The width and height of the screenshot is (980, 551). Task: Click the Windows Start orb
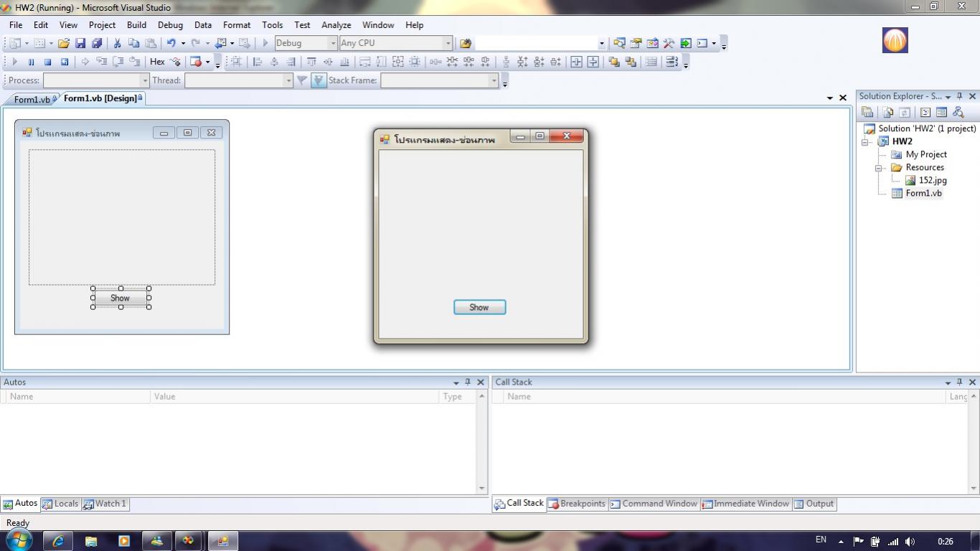coord(19,540)
